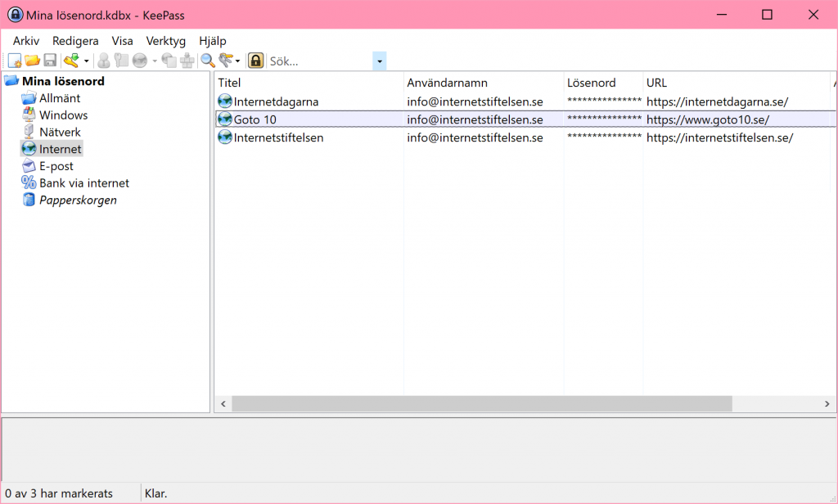Click the username cell of Goto 10 row
The width and height of the screenshot is (838, 504).
point(475,119)
